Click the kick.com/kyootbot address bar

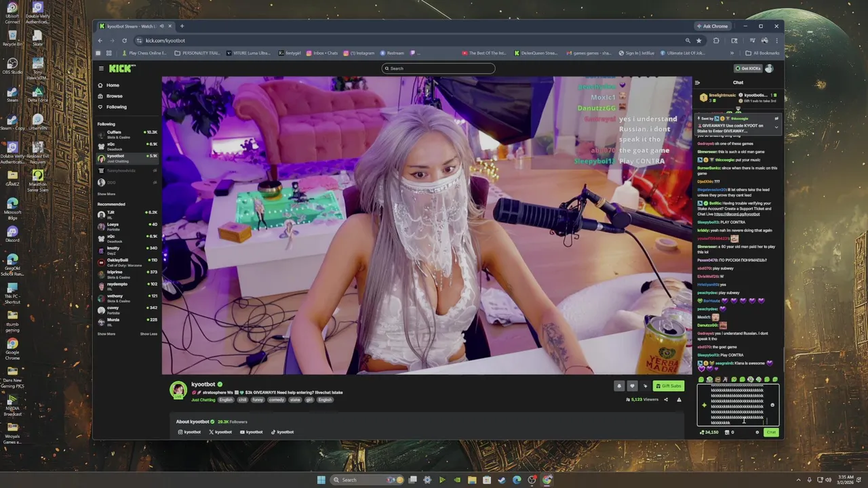[407, 41]
